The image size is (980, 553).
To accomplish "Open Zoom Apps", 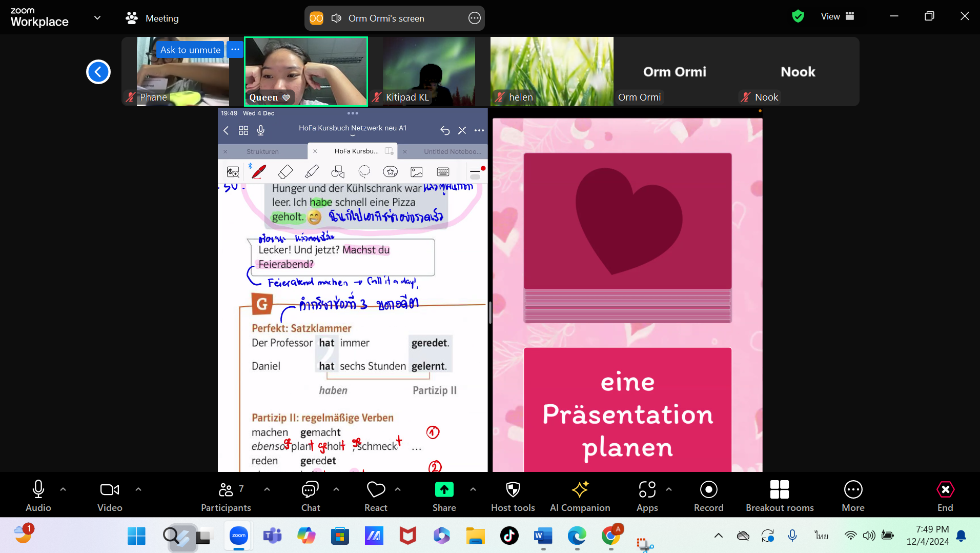I will (647, 496).
